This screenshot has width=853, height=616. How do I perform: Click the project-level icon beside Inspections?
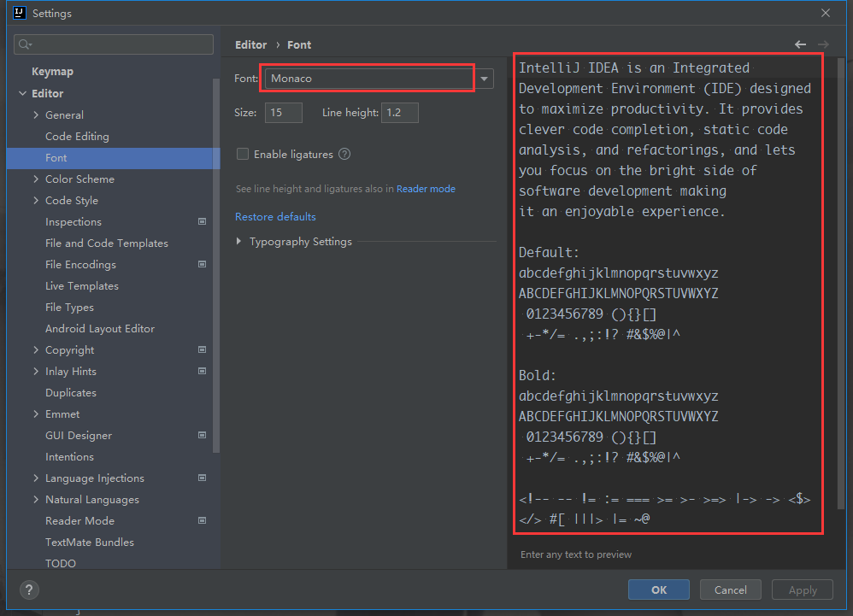203,222
